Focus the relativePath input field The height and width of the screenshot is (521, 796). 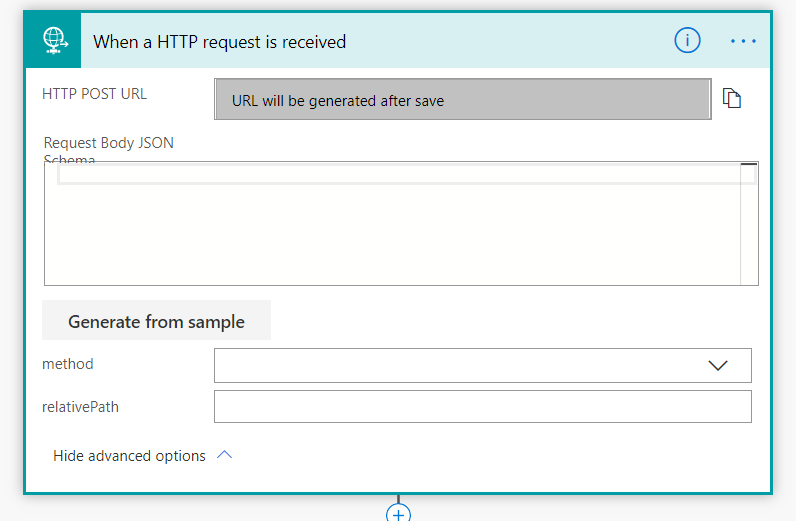pyautogui.click(x=482, y=407)
